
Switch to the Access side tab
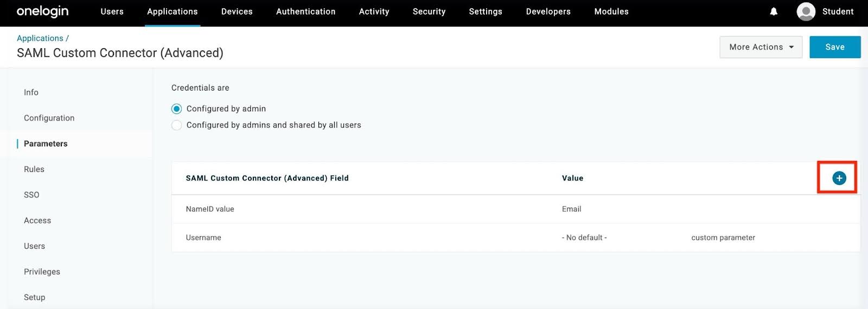[x=37, y=221]
